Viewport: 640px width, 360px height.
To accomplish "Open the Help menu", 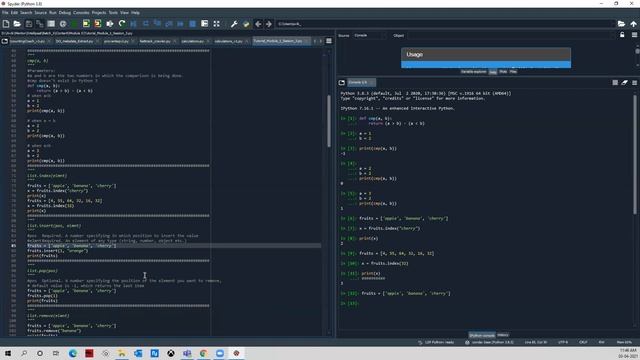I will click(x=135, y=13).
